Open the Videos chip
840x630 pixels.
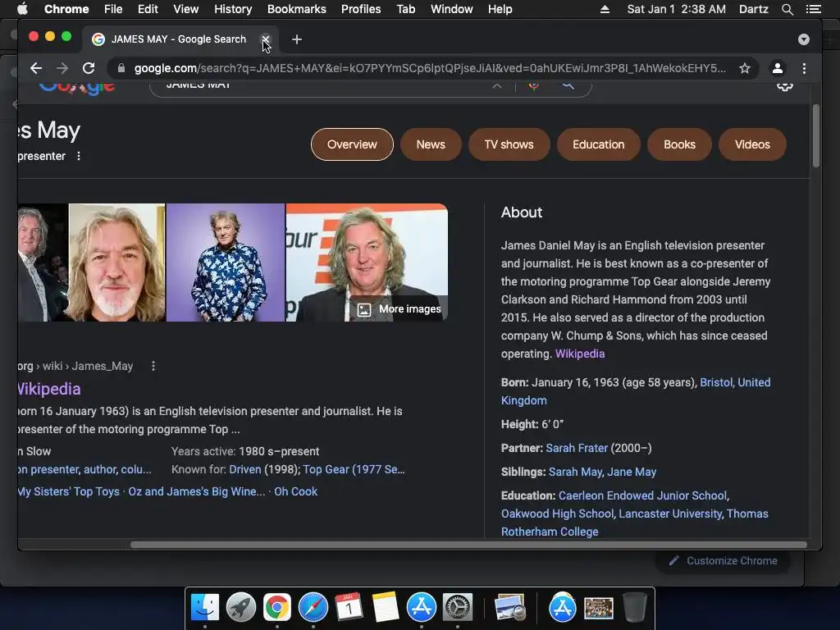(x=752, y=144)
